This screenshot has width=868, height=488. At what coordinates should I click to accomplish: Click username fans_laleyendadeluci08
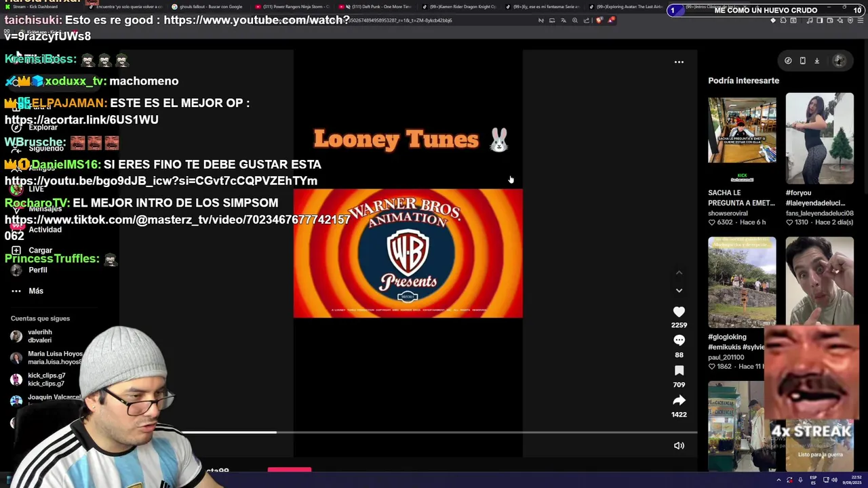pyautogui.click(x=819, y=213)
